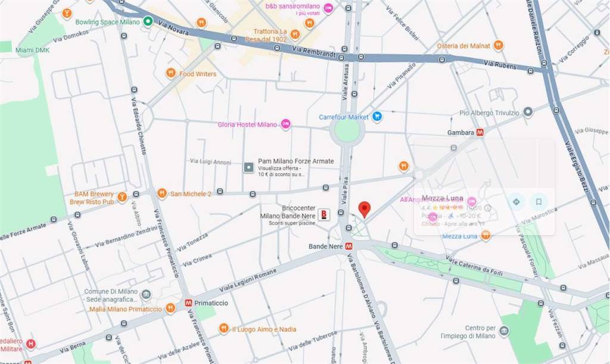Select the Bande Nere metro station icon
This screenshot has height=364, width=610.
(x=349, y=246)
